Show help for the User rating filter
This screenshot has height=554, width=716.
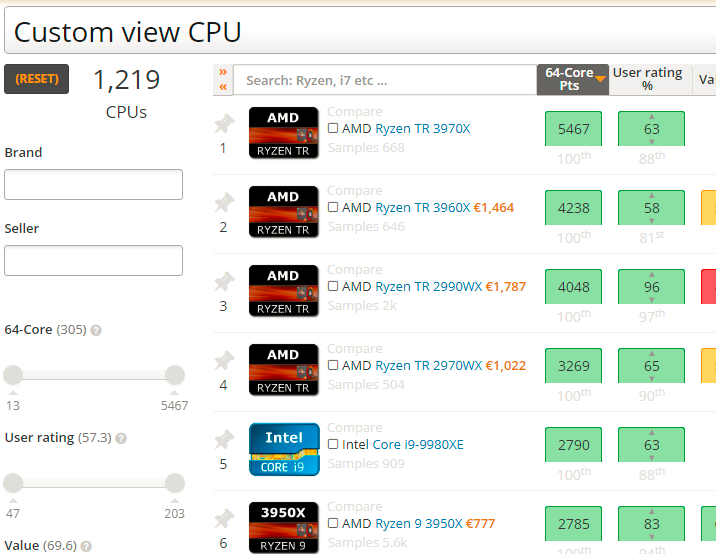click(121, 438)
